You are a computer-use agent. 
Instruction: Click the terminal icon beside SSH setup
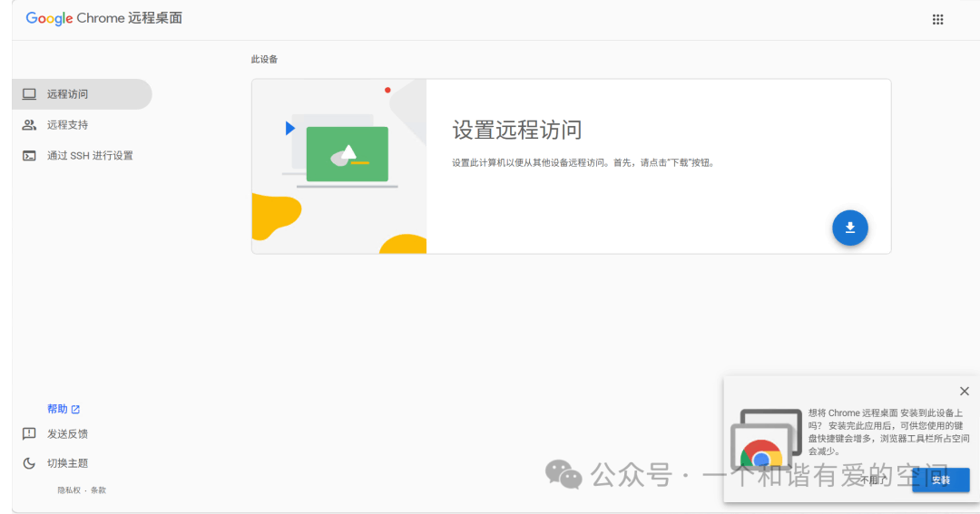[29, 156]
